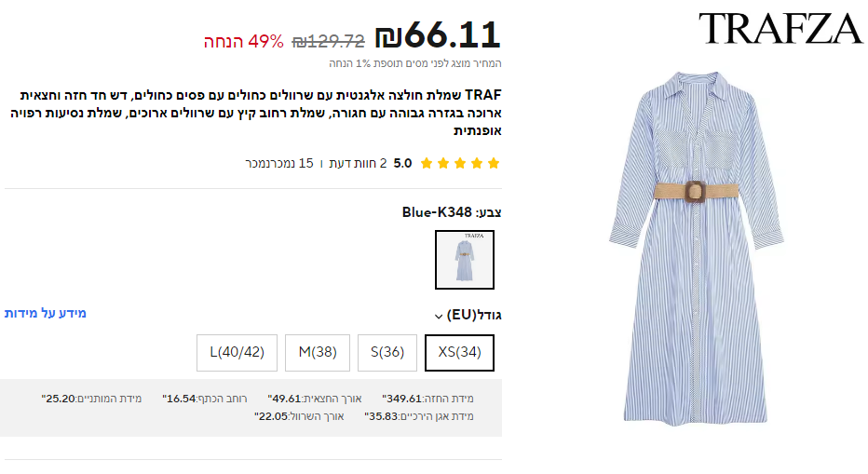Open the מידע על מידות size guide link

coord(45,313)
